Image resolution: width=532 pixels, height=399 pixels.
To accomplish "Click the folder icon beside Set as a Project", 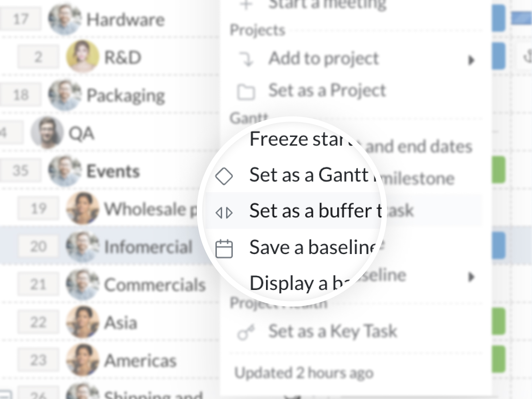I will tap(246, 92).
